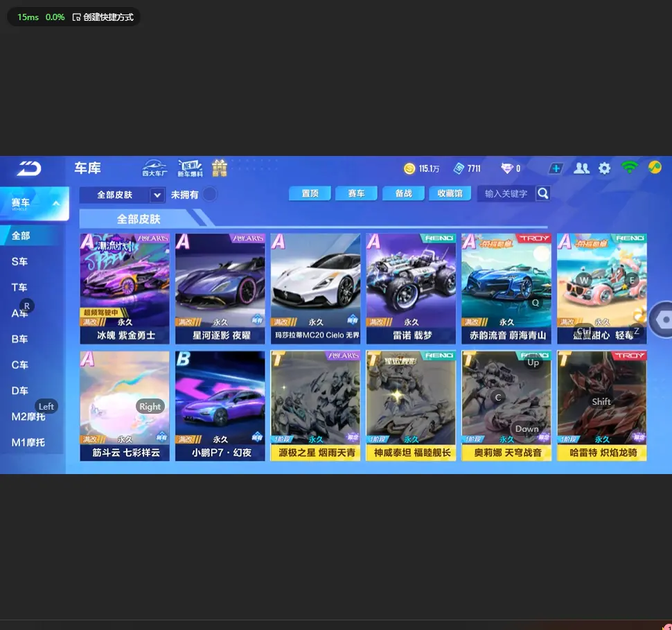Click the 创建快捷方式 label

point(109,17)
